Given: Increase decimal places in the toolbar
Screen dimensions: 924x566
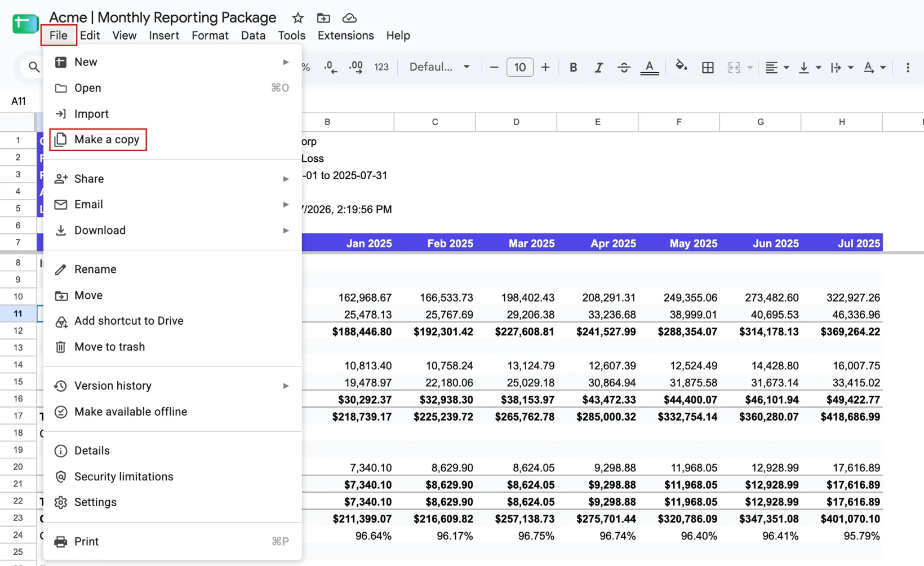Looking at the screenshot, I should click(x=356, y=67).
